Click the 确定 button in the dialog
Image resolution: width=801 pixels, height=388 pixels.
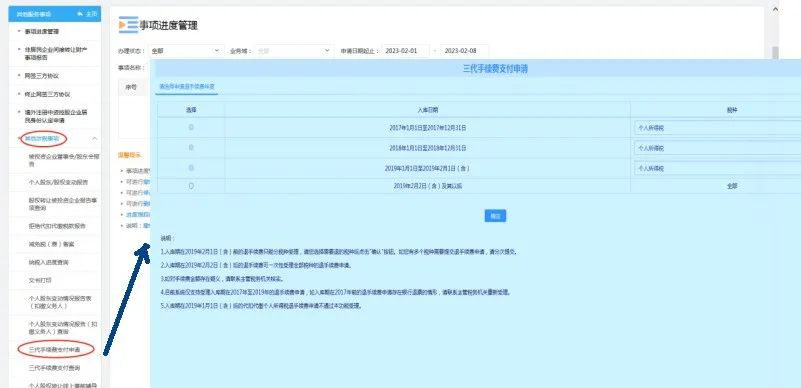(x=495, y=216)
